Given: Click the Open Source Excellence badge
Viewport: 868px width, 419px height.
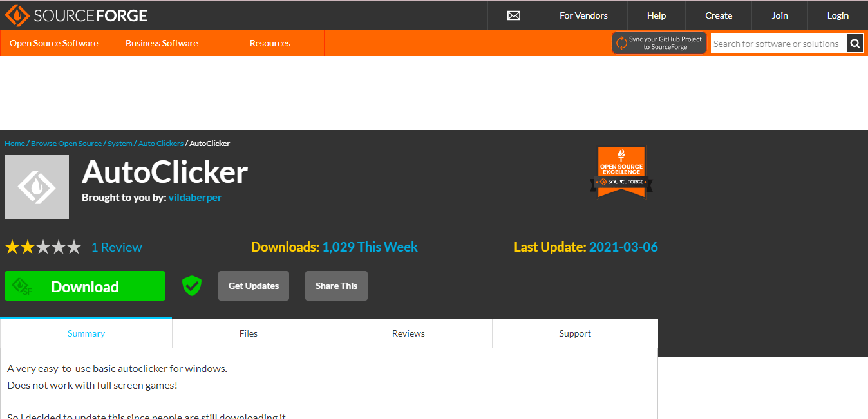Looking at the screenshot, I should 621,172.
